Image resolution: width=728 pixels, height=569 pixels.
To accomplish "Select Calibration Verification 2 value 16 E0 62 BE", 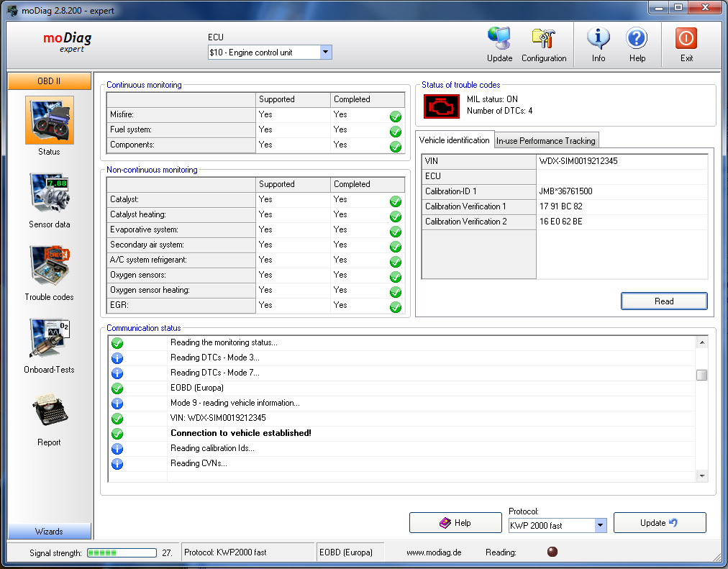I will [x=622, y=222].
